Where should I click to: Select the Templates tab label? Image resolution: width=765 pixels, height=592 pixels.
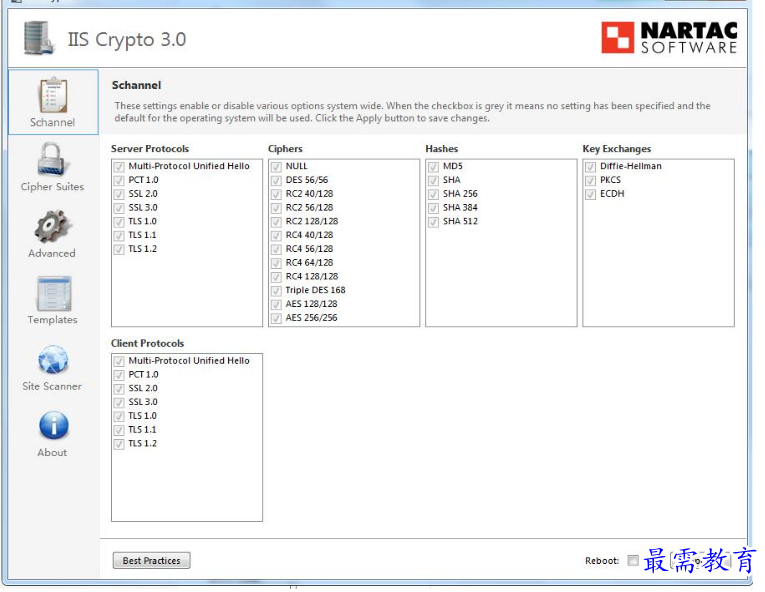click(52, 320)
